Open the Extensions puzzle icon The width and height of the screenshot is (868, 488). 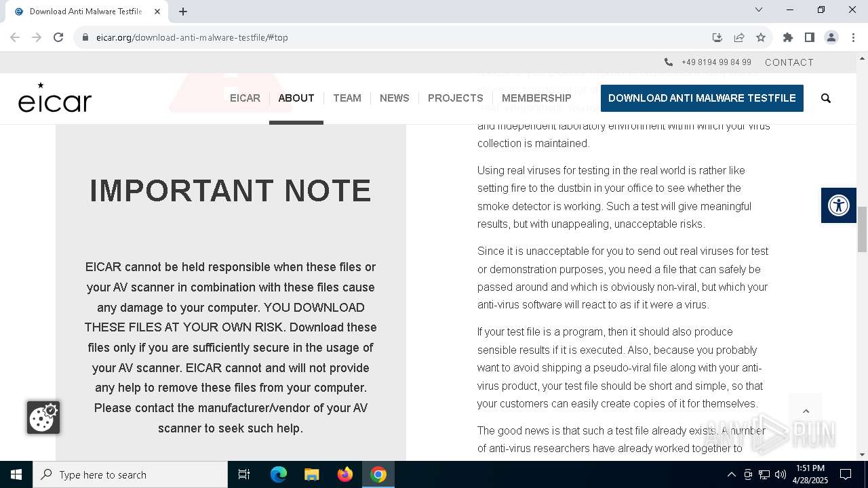(788, 37)
